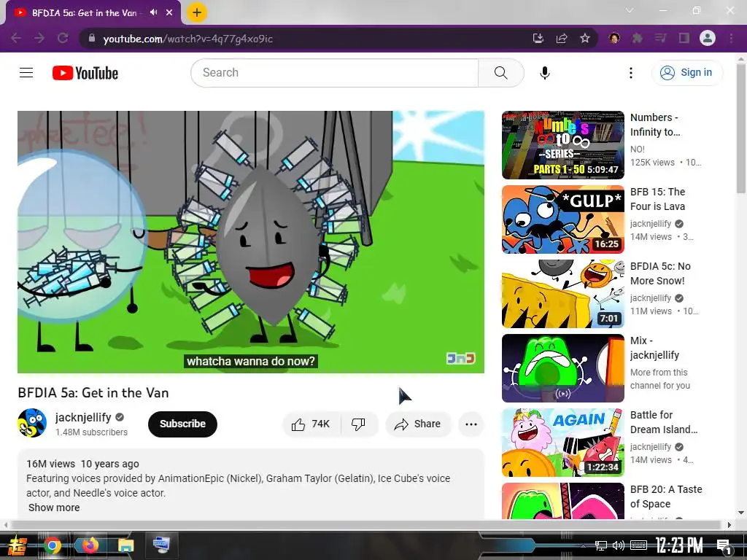Switch to Chrome in the taskbar
The image size is (747, 560).
point(53,545)
